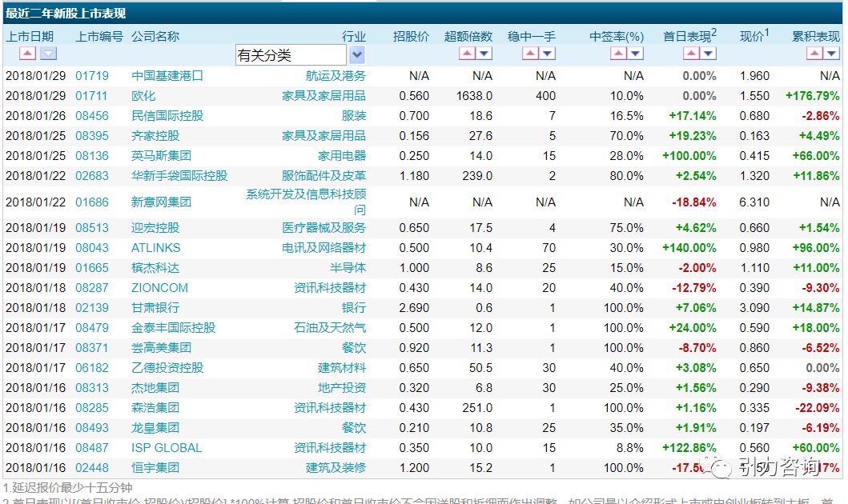
Task: Click 建築及裝修 industry link
Action: (x=336, y=467)
